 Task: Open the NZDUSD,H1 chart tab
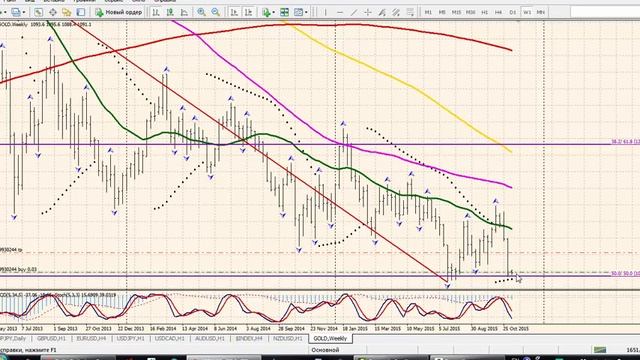click(x=288, y=338)
